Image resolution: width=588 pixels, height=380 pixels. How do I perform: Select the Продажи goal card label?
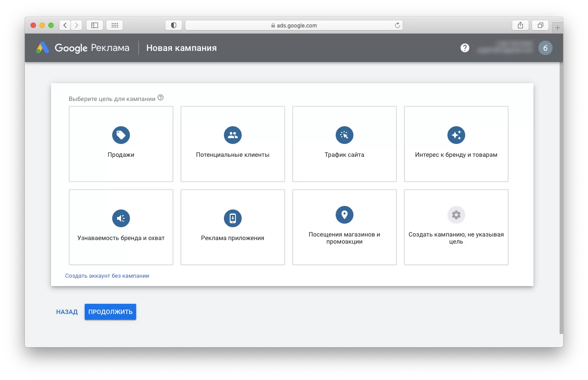pyautogui.click(x=121, y=155)
